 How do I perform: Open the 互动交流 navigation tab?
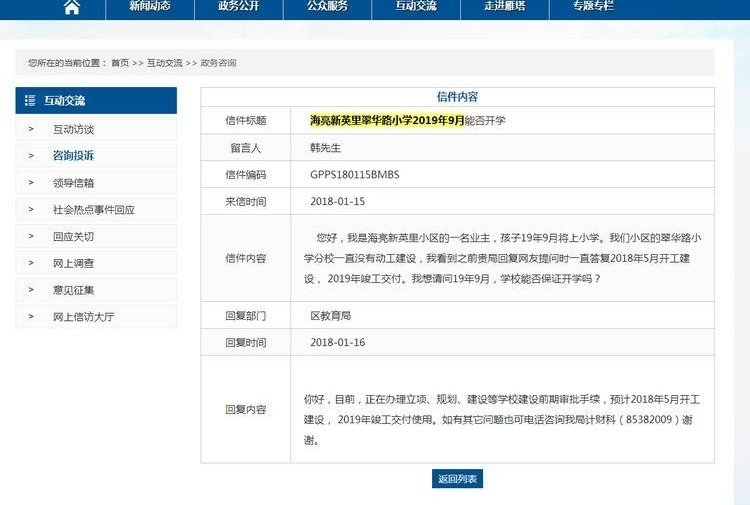(416, 6)
